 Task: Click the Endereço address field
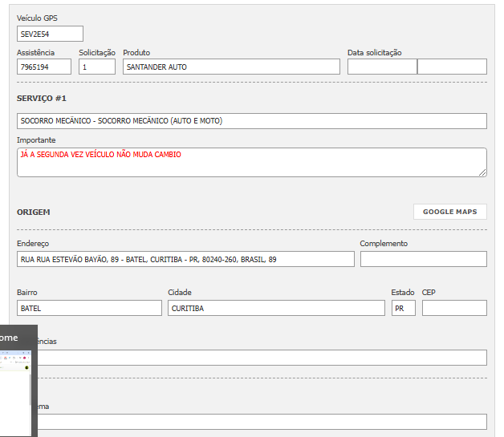pos(185,259)
